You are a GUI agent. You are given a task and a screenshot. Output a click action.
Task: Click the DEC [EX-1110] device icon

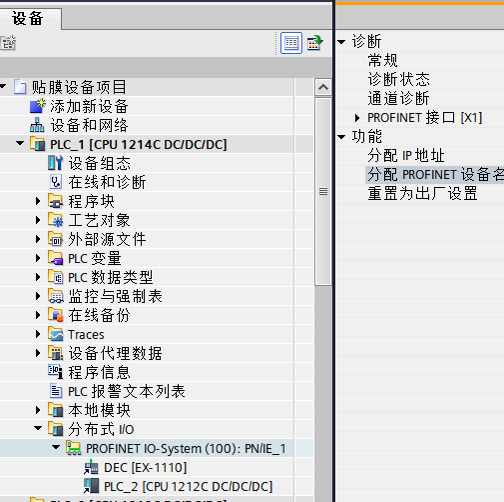pyautogui.click(x=91, y=467)
